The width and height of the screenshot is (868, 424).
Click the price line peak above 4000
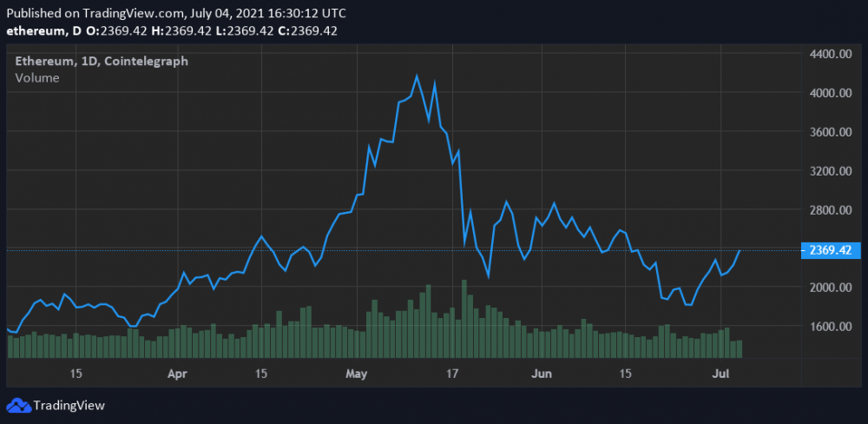point(417,76)
